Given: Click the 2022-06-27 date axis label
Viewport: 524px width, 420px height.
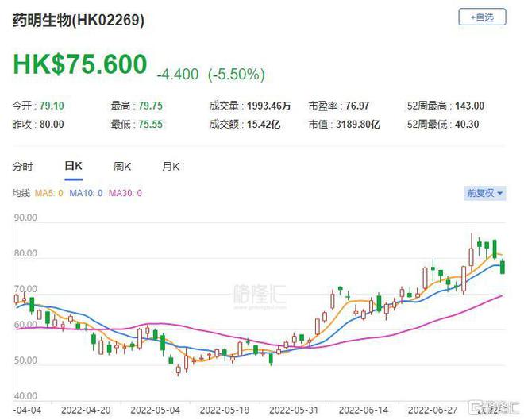Looking at the screenshot, I should point(433,410).
